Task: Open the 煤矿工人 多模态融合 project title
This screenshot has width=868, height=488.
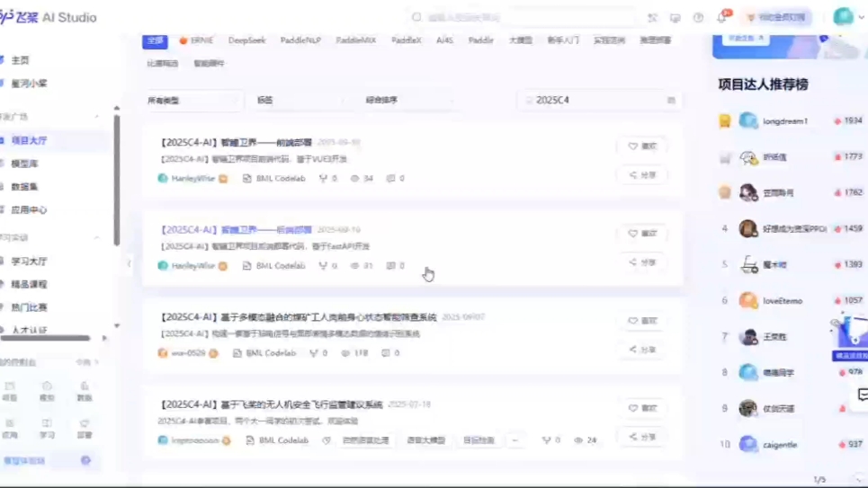Action: (299, 317)
